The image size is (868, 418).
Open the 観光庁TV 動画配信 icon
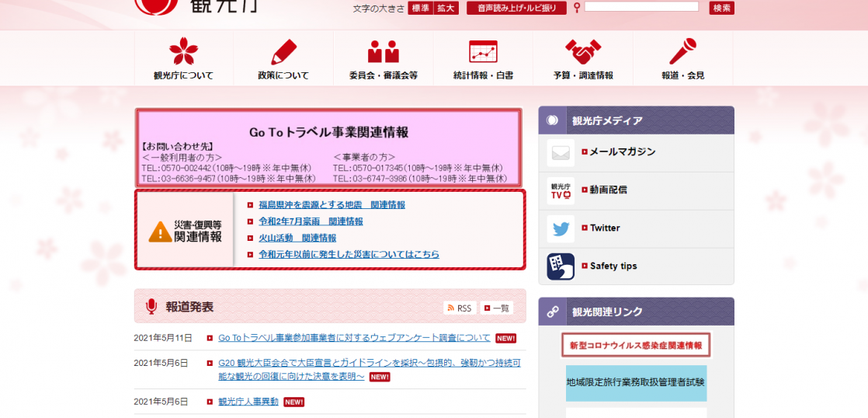[x=560, y=190]
